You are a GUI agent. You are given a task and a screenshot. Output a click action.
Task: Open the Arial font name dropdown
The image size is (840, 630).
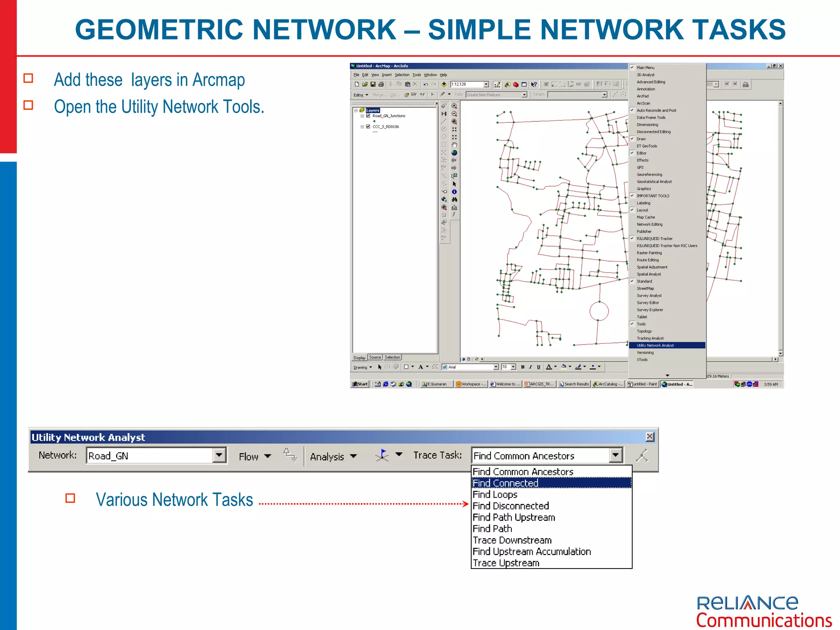(495, 367)
